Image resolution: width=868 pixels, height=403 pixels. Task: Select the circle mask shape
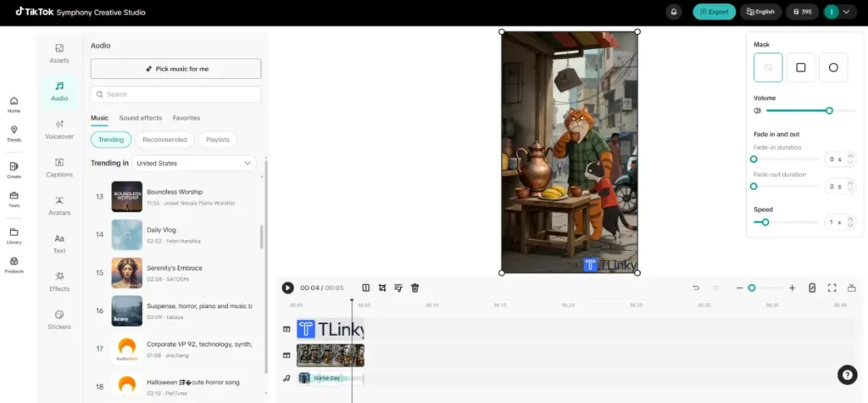point(833,68)
